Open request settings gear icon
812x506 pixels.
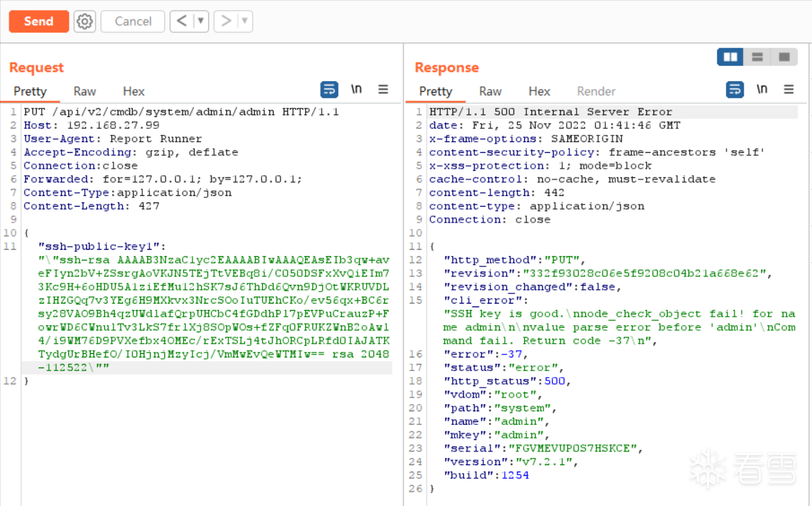(x=85, y=22)
